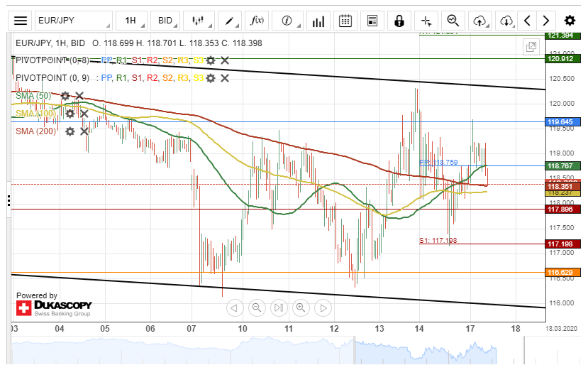
Task: Remove the SMA (50) indicator
Action: pos(79,96)
